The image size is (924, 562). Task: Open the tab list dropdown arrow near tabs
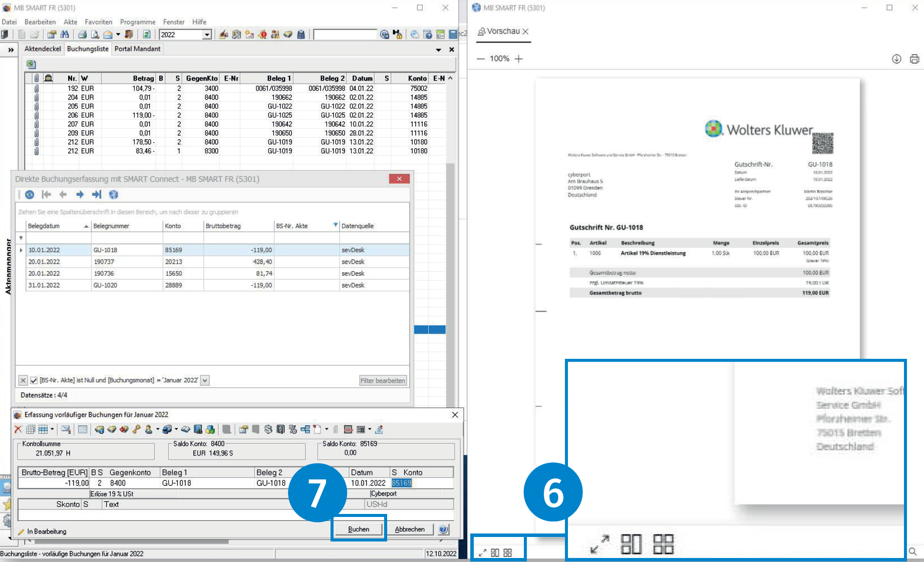438,50
